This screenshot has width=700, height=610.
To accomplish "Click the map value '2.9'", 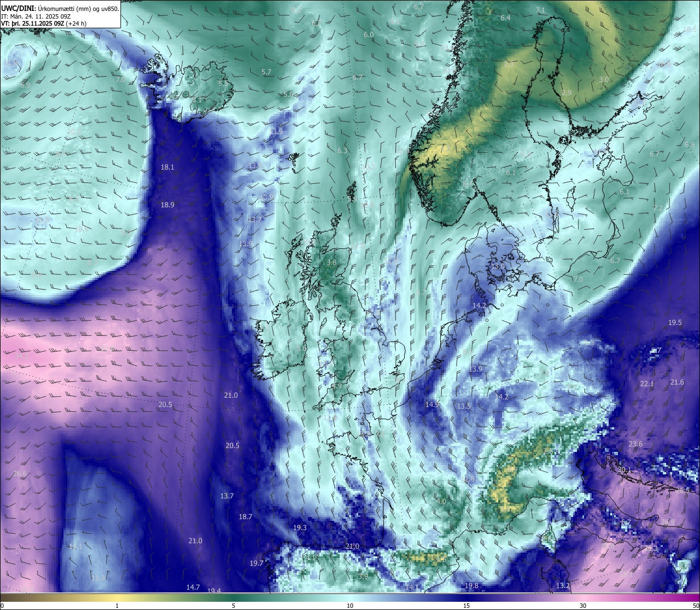I will coord(567,92).
